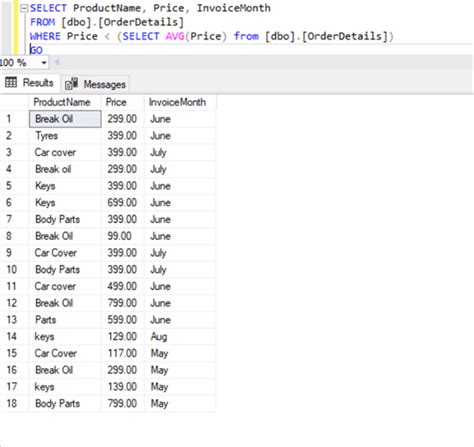Click the Break Oil cell in row 1
474x447 pixels.
pyautogui.click(x=65, y=119)
